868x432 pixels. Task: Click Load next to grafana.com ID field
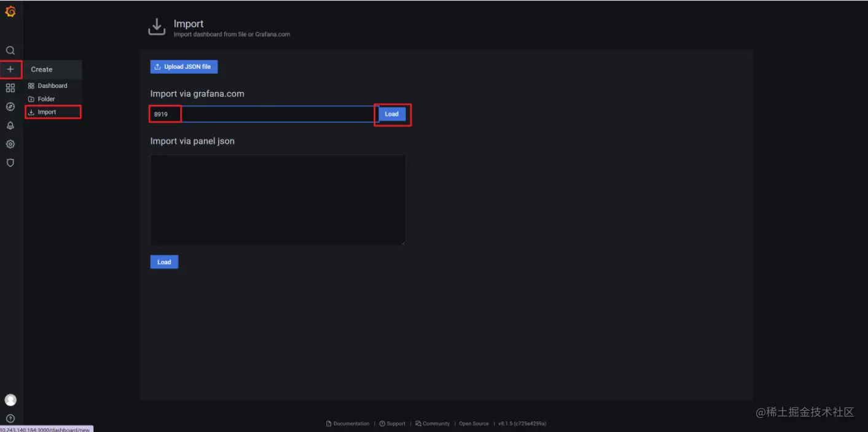[392, 114]
